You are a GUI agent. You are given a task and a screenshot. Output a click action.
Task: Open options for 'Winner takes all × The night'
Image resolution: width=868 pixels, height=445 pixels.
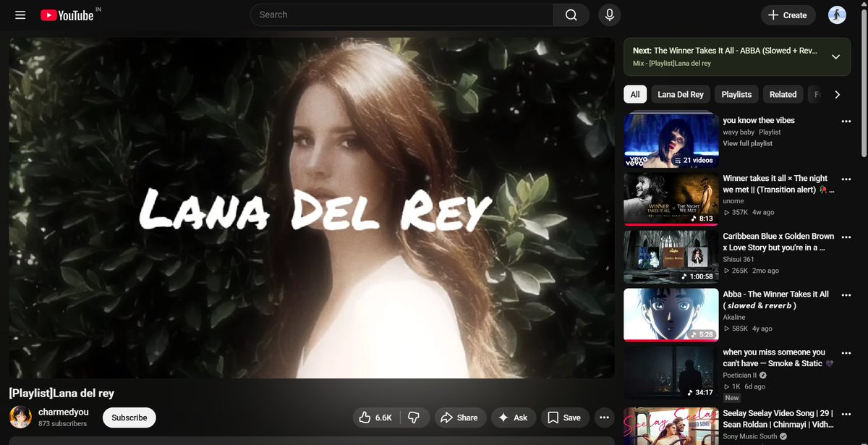[x=846, y=179]
